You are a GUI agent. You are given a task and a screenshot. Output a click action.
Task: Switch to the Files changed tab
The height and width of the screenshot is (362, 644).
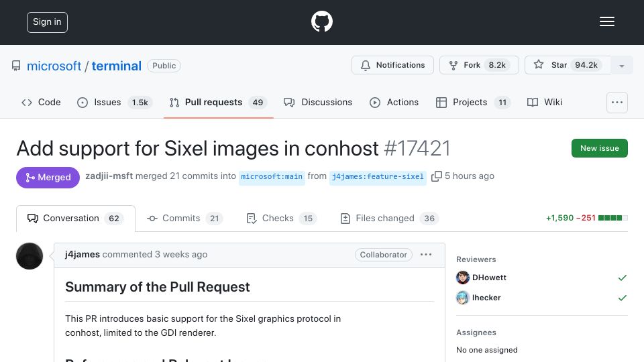point(389,219)
